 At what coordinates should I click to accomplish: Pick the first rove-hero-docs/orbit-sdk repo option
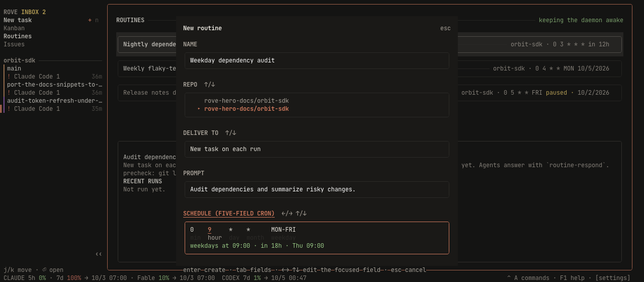[247, 101]
